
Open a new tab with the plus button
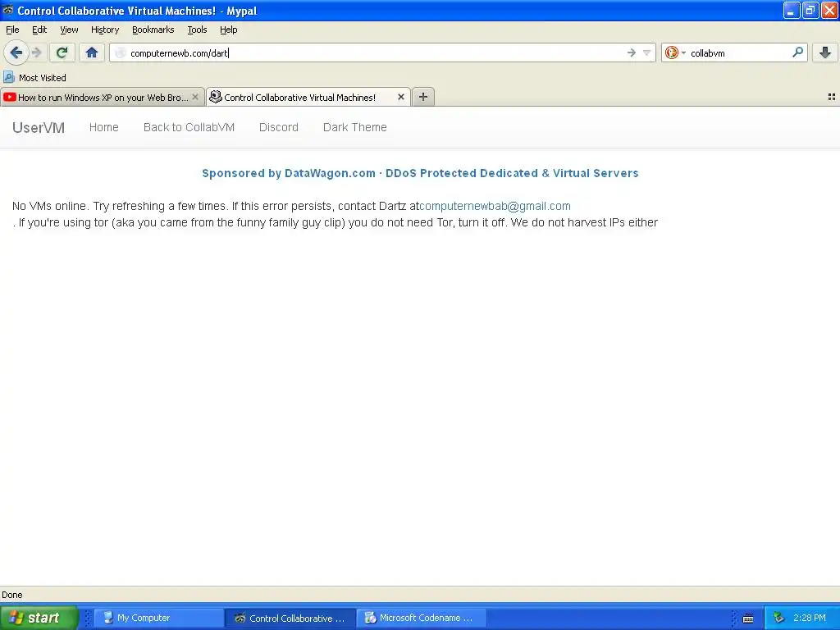423,97
